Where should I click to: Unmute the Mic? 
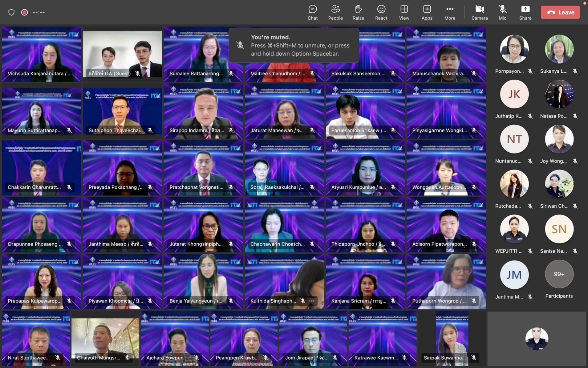[x=502, y=12]
